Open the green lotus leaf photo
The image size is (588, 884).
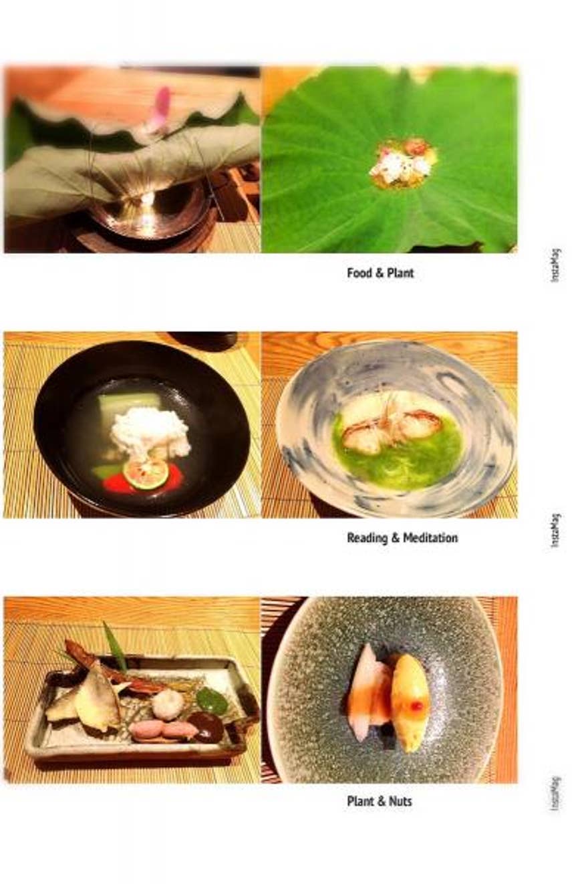(389, 159)
